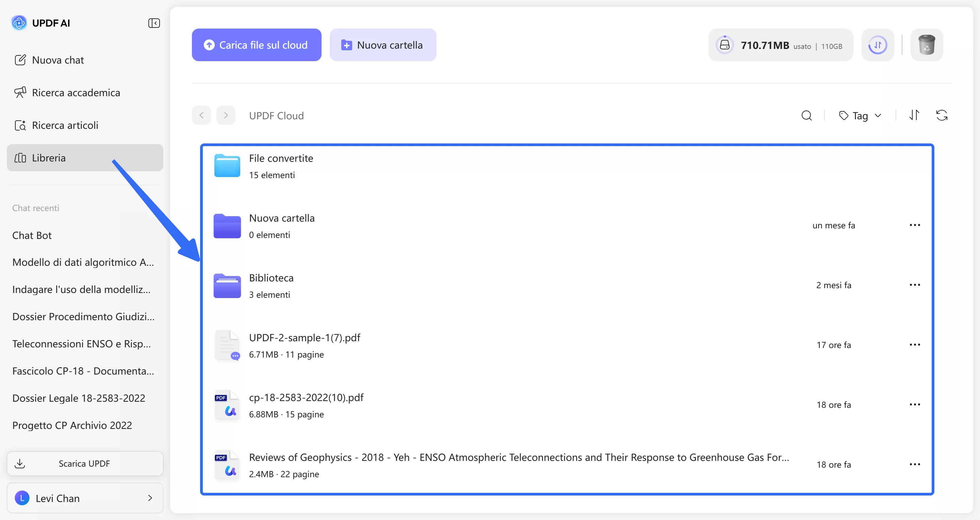Viewport: 980px width, 520px height.
Task: Click Carica file sul cloud button
Action: point(257,45)
